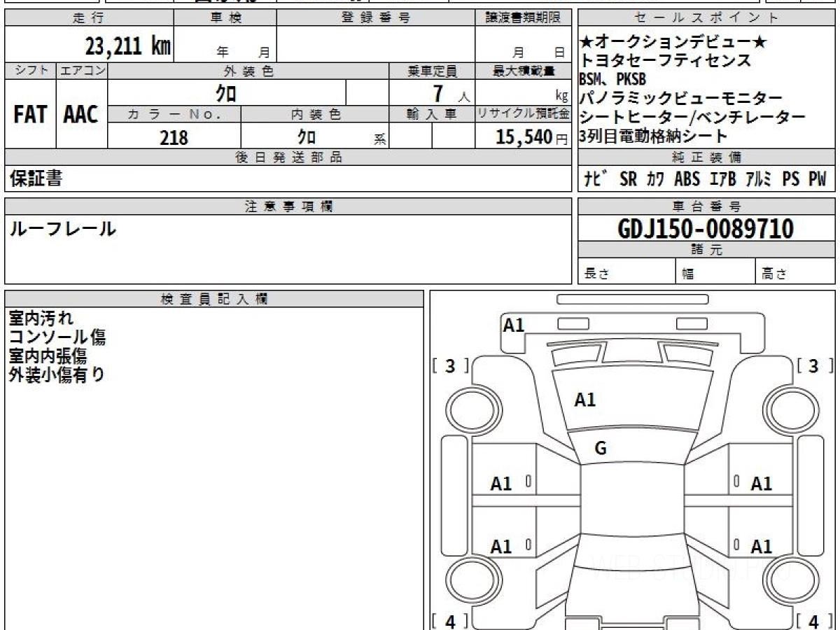Click the 室内内張傷 inspector note
The height and width of the screenshot is (630, 840).
(48, 356)
